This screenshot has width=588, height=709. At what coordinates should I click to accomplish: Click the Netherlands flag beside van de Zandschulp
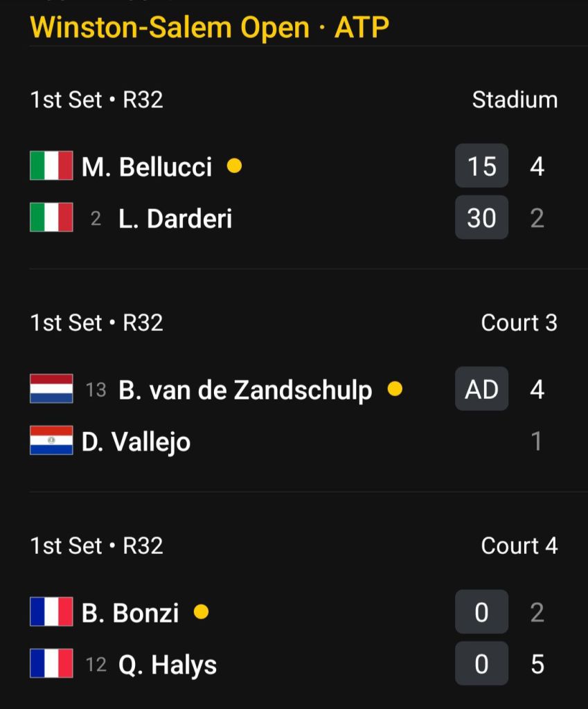(x=51, y=388)
